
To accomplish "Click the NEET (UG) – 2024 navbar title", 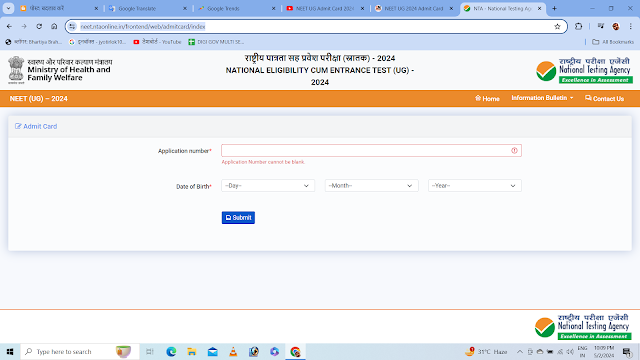I will click(x=38, y=98).
